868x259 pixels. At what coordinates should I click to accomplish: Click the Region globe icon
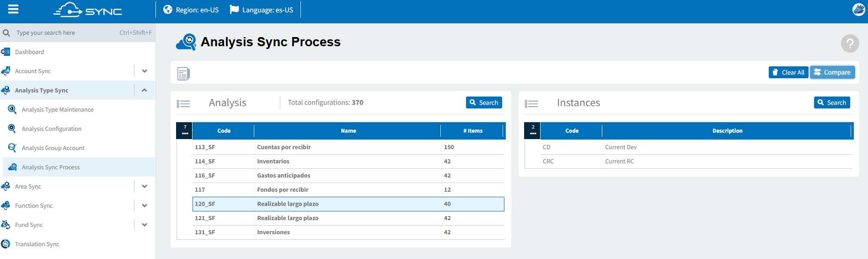pyautogui.click(x=168, y=10)
